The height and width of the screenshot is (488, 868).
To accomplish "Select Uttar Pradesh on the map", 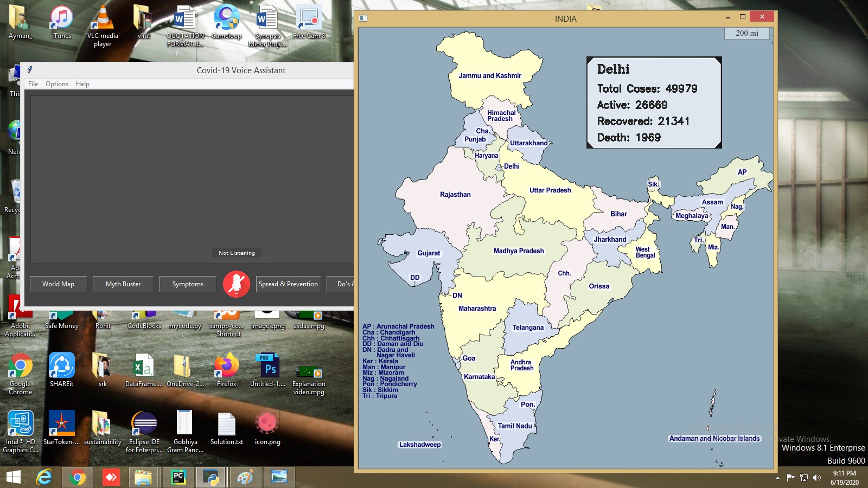I will click(550, 190).
